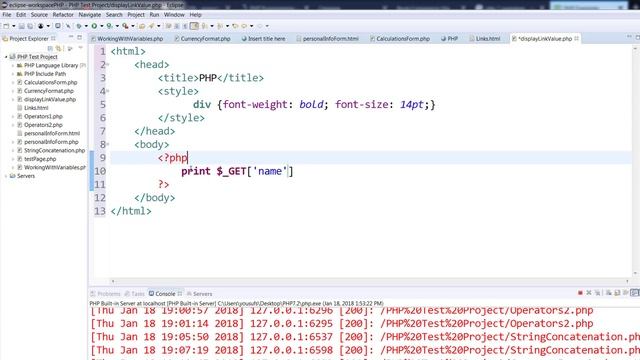Open the Window menu

coord(174,15)
